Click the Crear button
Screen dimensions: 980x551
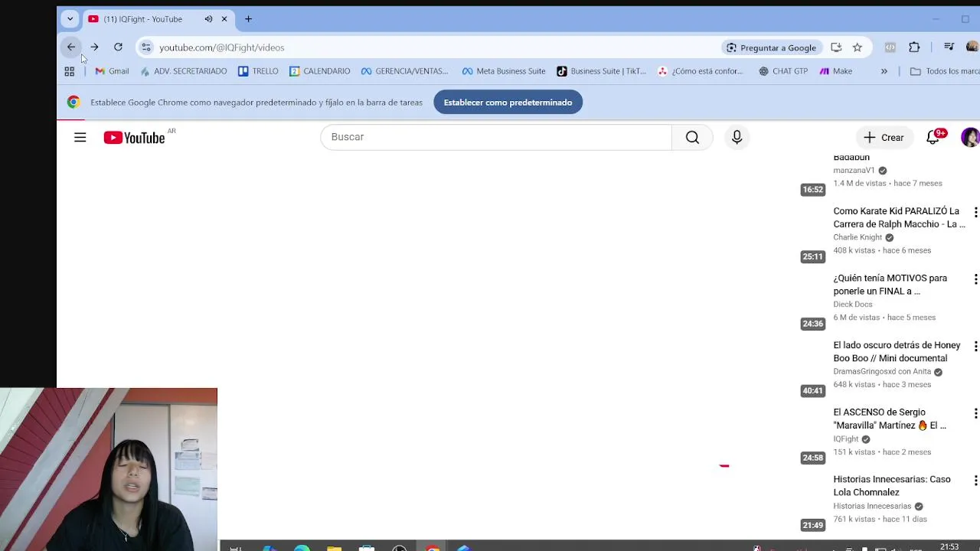tap(884, 138)
